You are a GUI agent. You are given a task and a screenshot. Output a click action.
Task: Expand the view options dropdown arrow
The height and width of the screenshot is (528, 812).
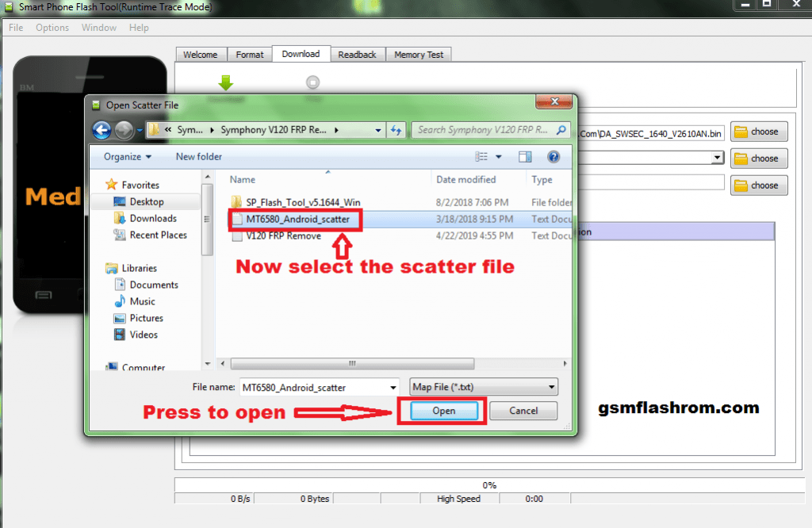[x=499, y=157]
